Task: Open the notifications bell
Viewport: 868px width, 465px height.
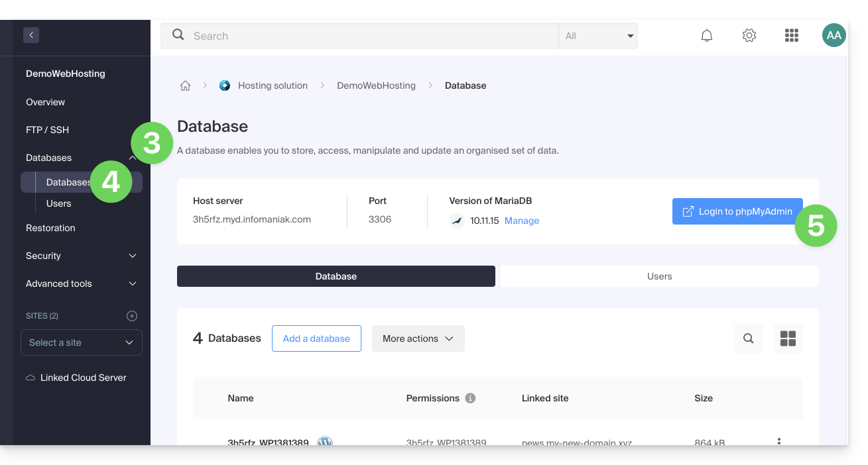Action: [707, 36]
